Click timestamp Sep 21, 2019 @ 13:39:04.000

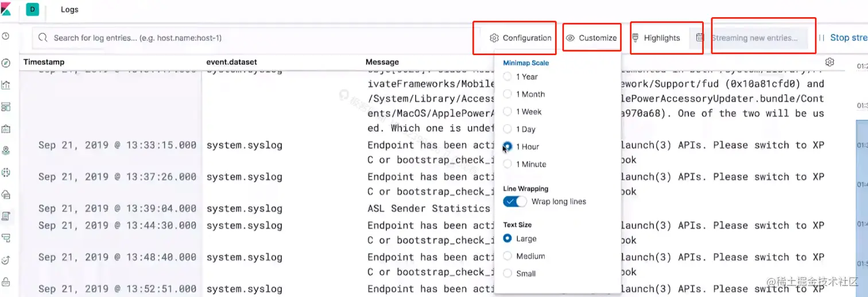click(x=117, y=209)
